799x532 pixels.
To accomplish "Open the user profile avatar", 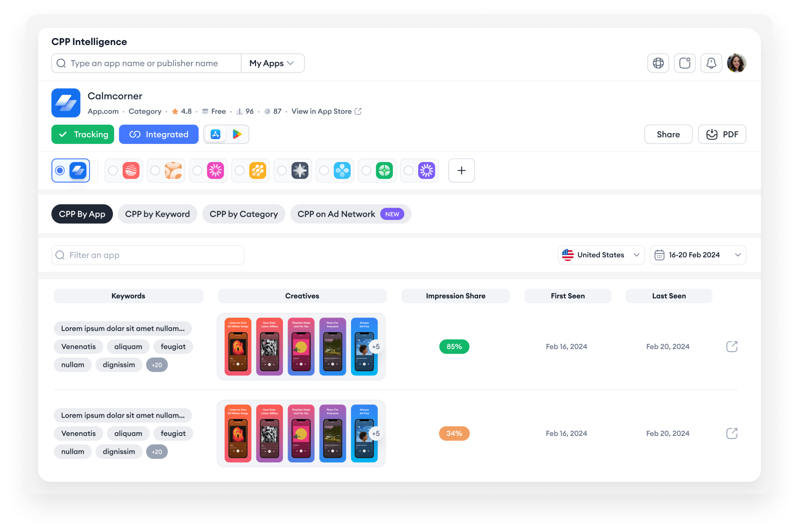I will click(736, 63).
